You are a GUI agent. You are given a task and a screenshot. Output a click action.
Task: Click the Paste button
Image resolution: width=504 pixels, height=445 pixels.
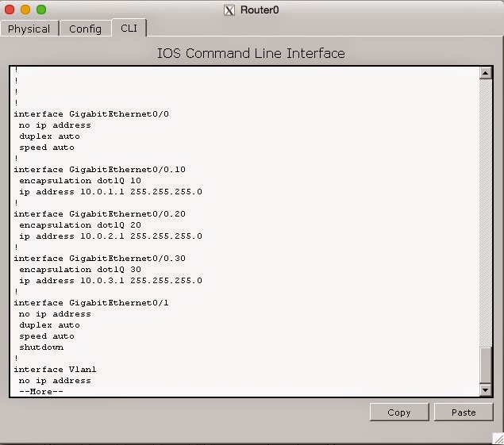[x=464, y=412]
